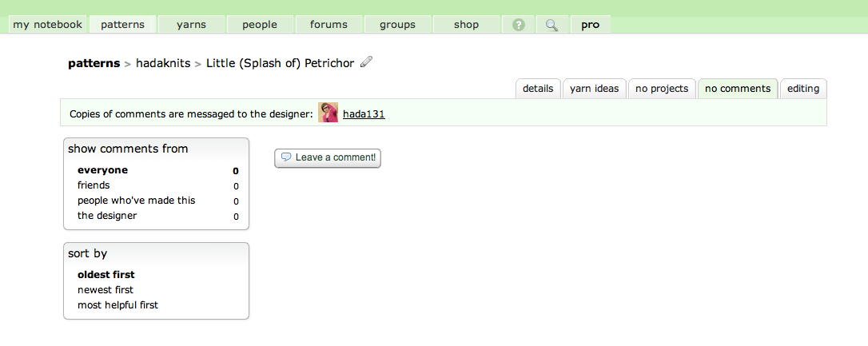This screenshot has width=868, height=346.
Task: Select the pro tab
Action: click(x=590, y=25)
